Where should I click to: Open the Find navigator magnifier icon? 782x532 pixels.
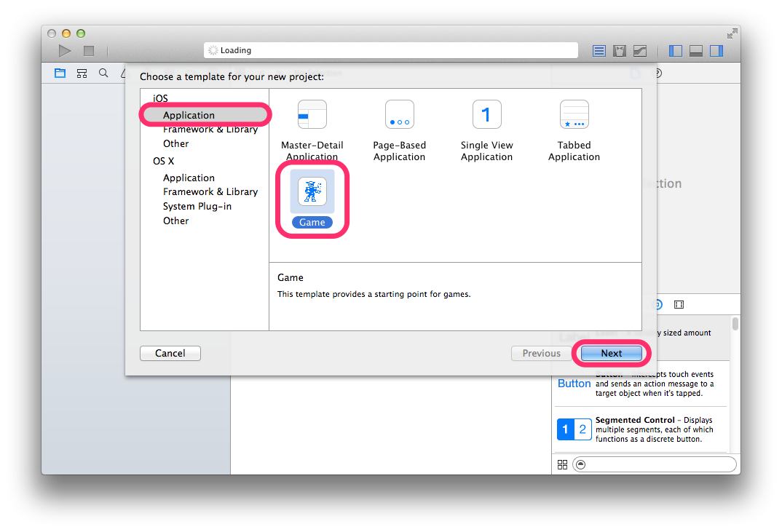(103, 74)
